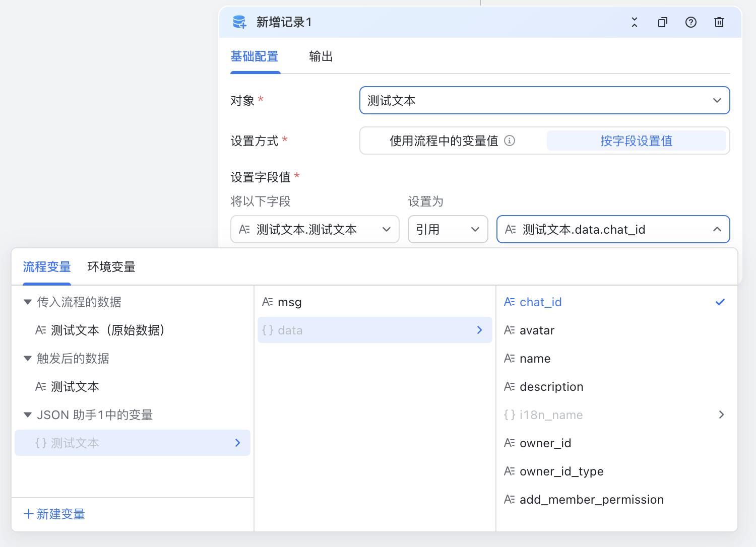This screenshot has height=547, width=756.
Task: Uncheck chat_id via its checkmark
Action: point(720,302)
